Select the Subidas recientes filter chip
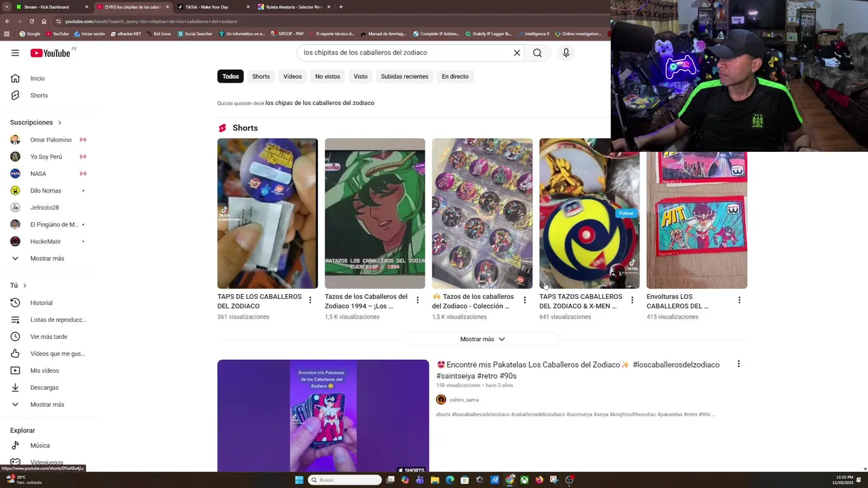868x488 pixels. point(404,77)
